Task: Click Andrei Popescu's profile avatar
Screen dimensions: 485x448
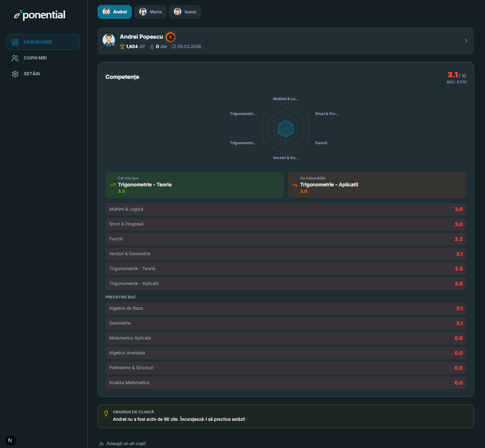Action: 108,40
